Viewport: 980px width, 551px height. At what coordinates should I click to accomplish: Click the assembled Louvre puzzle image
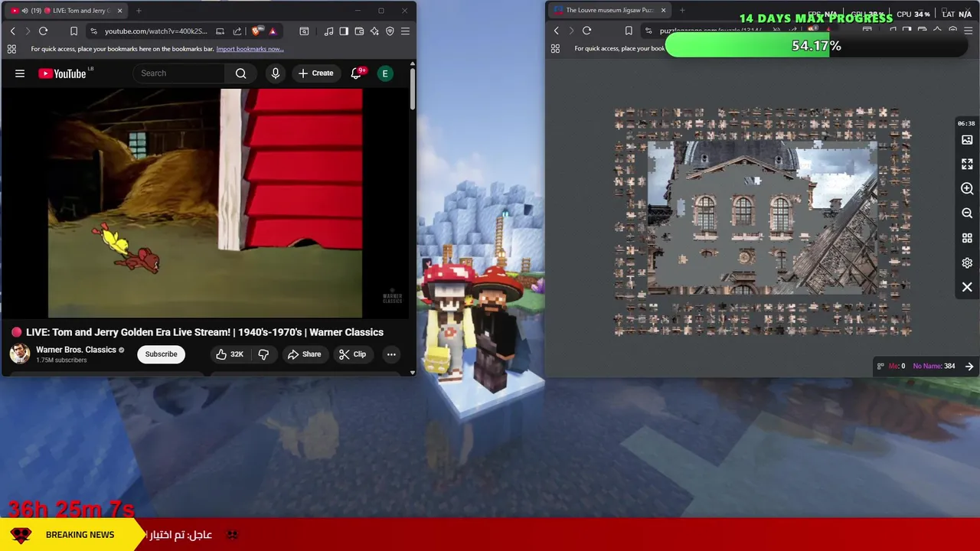coord(763,218)
